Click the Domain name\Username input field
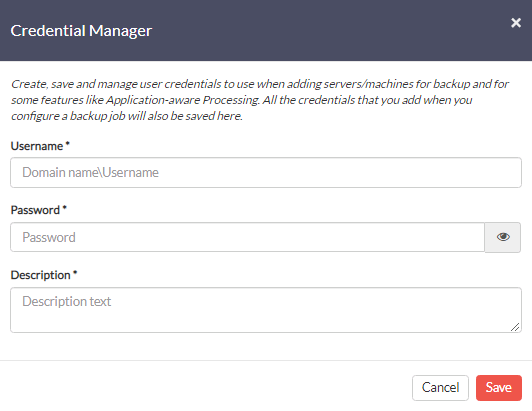 point(266,172)
